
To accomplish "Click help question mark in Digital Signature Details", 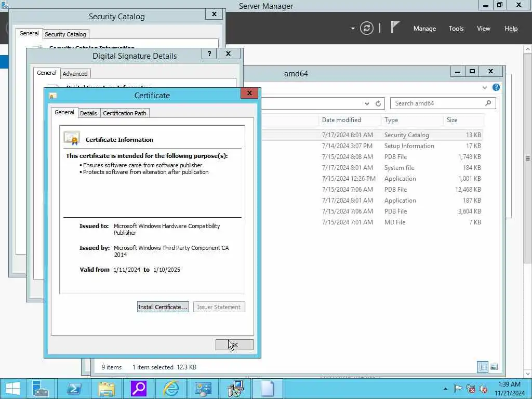I will pyautogui.click(x=209, y=54).
